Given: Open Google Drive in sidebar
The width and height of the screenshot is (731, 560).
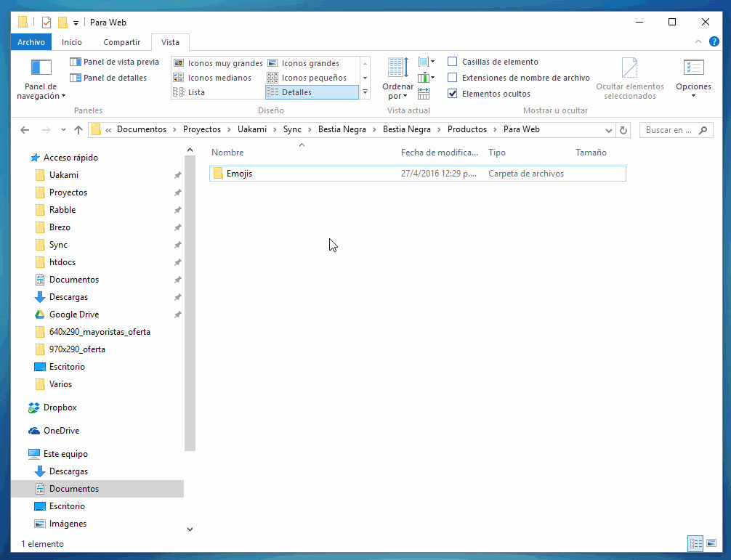Looking at the screenshot, I should point(74,315).
